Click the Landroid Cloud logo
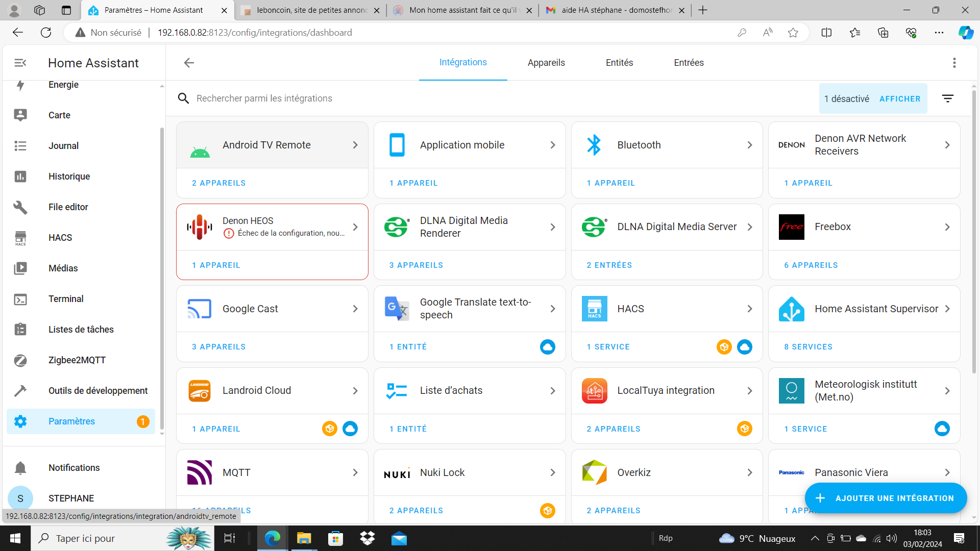 pos(200,391)
